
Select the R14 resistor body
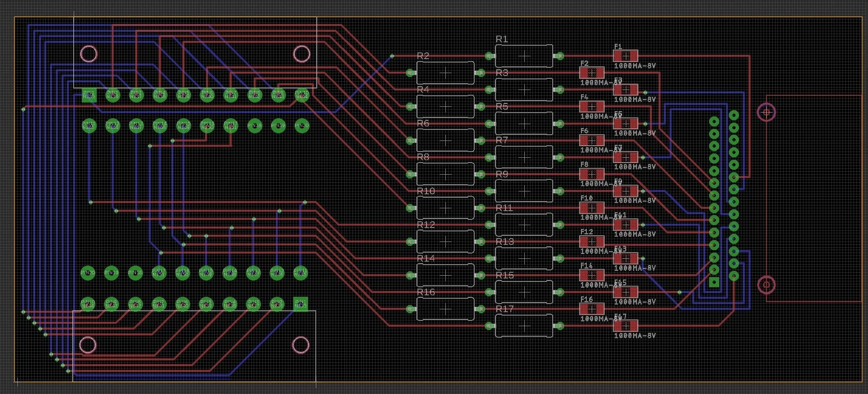445,275
